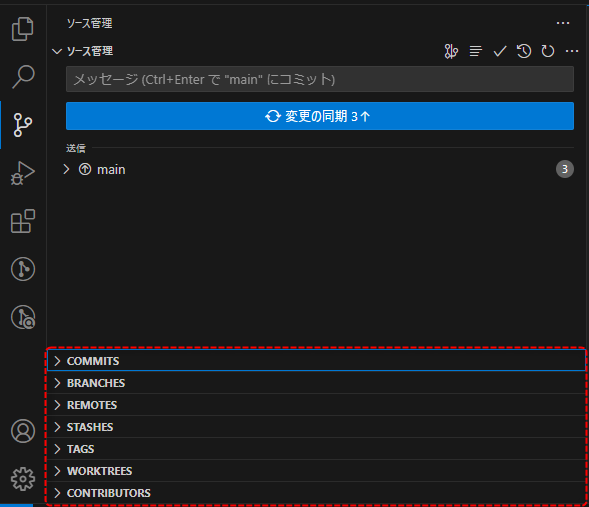Click the ソース管理 panel title

point(89,23)
